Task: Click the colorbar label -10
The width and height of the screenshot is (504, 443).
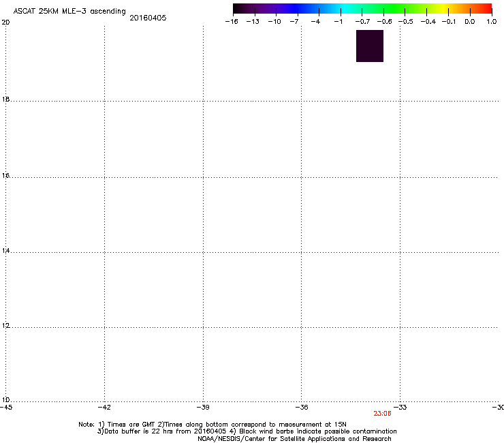Action: coord(274,22)
